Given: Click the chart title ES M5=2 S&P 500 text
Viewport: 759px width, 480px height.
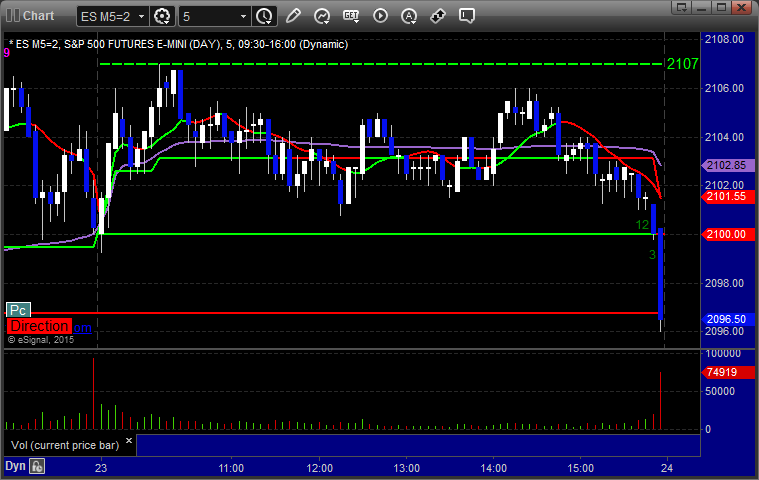Looking at the screenshot, I should point(179,45).
